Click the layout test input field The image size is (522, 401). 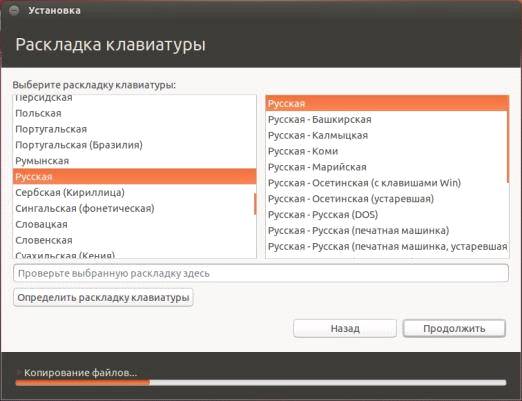click(261, 273)
